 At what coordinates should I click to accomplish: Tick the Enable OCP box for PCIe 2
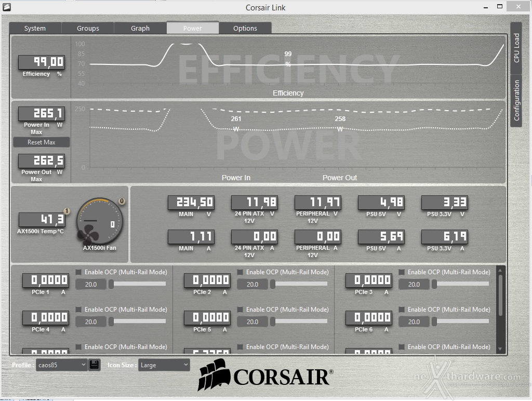pyautogui.click(x=240, y=272)
